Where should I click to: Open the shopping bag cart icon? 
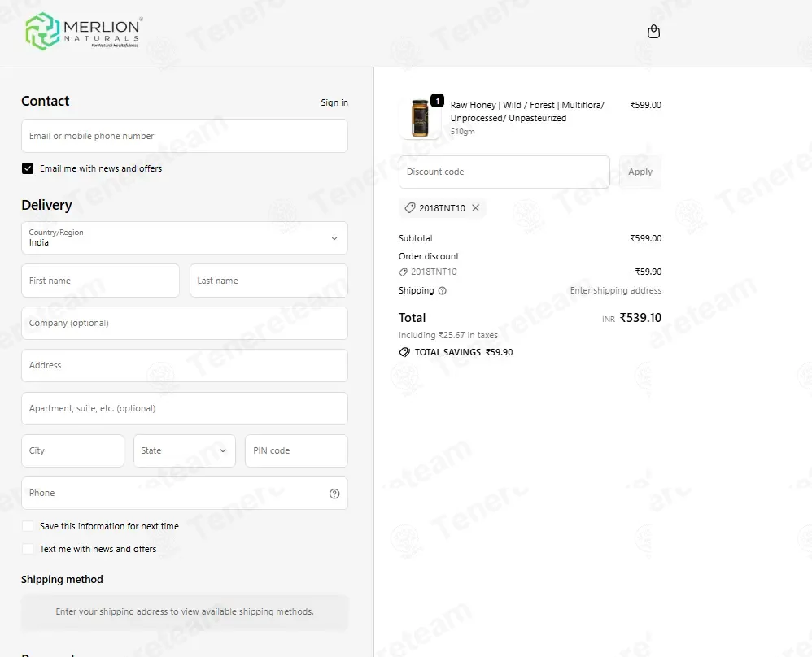click(x=653, y=32)
